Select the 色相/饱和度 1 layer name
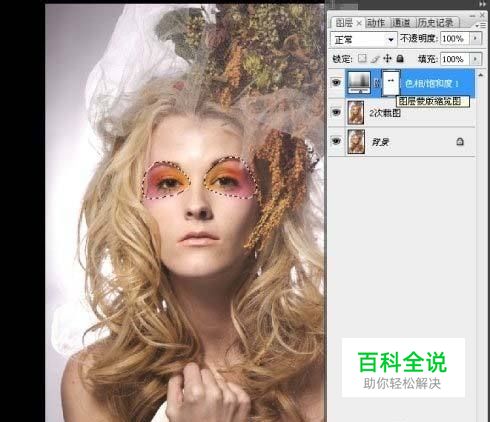Image resolution: width=490 pixels, height=422 pixels. pyautogui.click(x=432, y=83)
